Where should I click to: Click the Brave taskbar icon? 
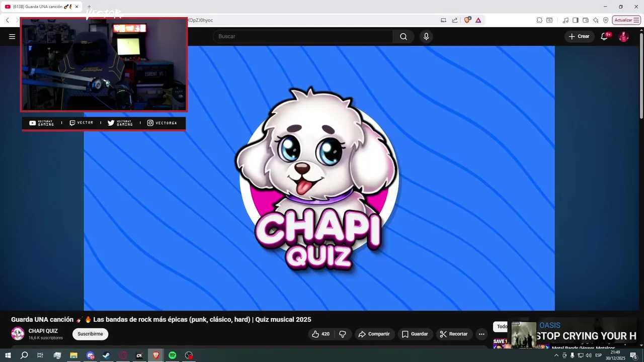[155, 355]
